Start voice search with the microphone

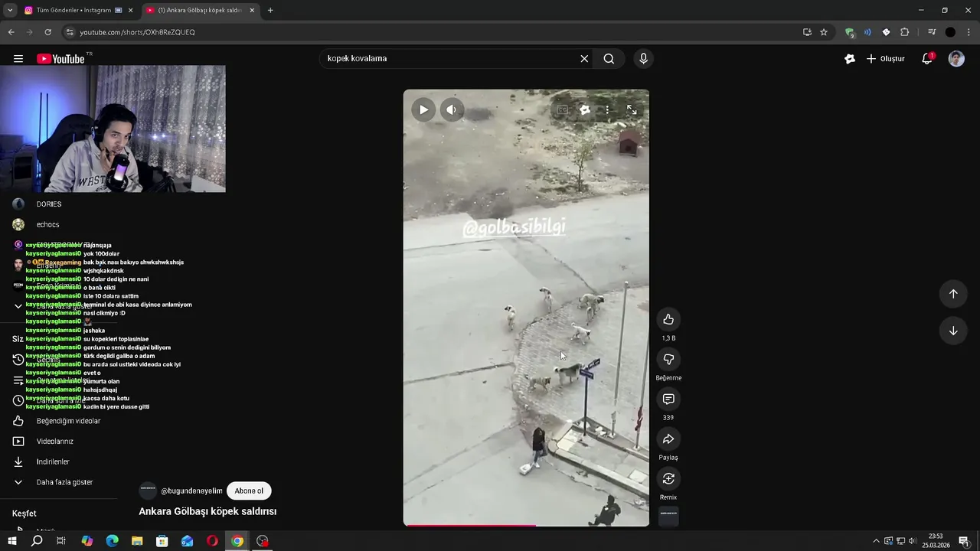(643, 58)
